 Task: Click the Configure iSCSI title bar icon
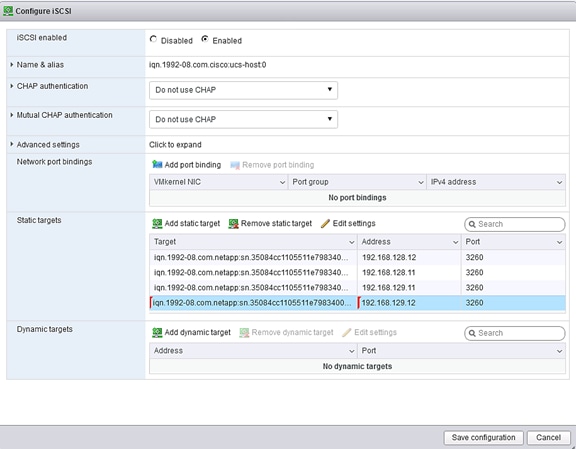[x=8, y=11]
